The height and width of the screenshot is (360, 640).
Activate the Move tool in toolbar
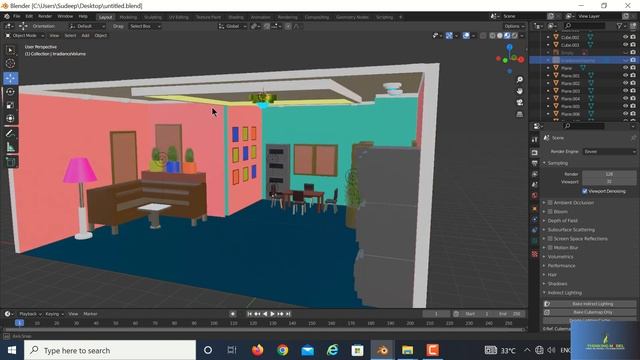click(11, 78)
